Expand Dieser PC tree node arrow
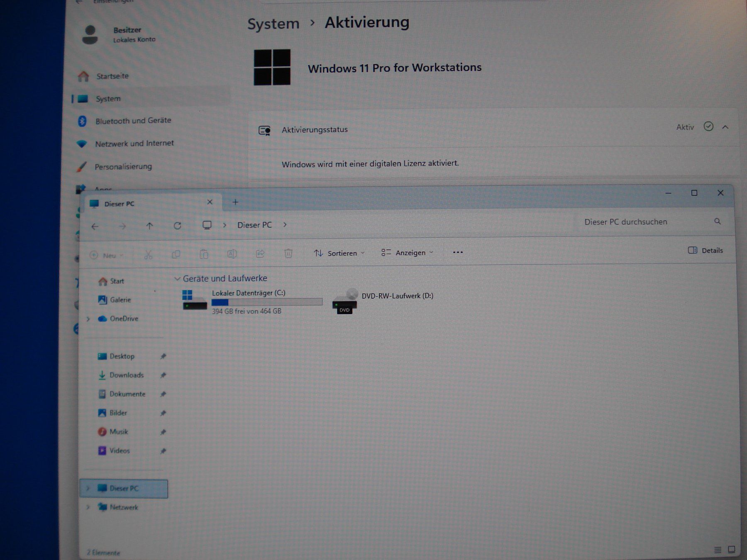The image size is (747, 560). [x=88, y=489]
